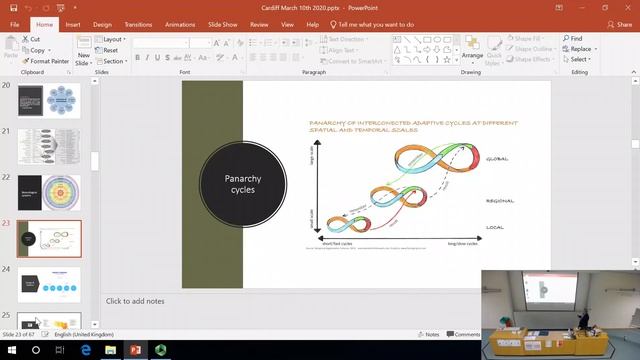This screenshot has width=640, height=360.
Task: Save the presentation with the floppy icon
Action: (13, 8)
